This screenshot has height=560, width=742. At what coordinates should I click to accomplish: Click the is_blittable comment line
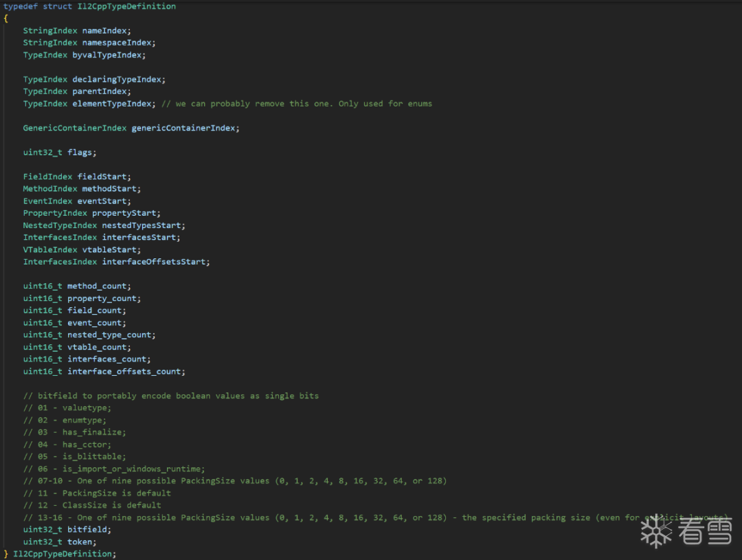(x=74, y=457)
